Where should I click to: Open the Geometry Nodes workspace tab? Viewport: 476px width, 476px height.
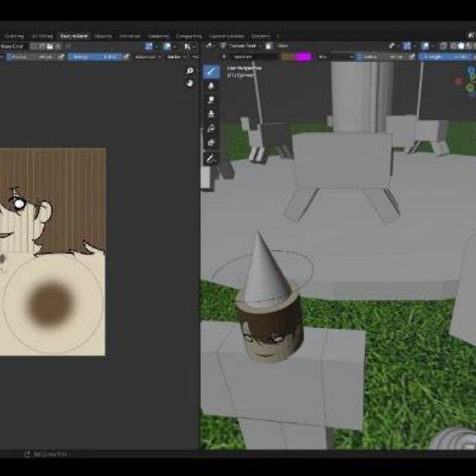point(226,36)
